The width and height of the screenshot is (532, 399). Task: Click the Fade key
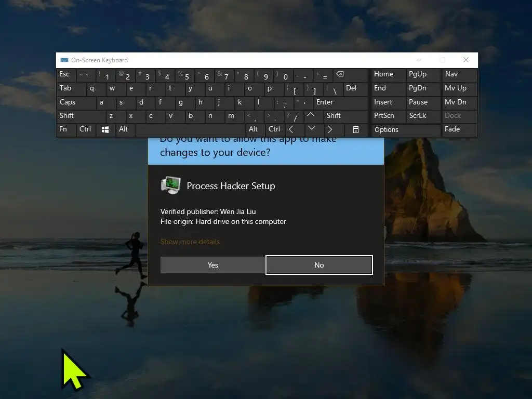point(459,129)
